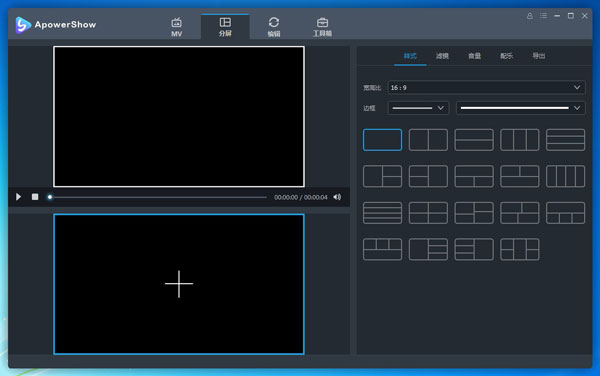This screenshot has width=600, height=376.
Task: Minimize the ApowerShow window
Action: (557, 16)
